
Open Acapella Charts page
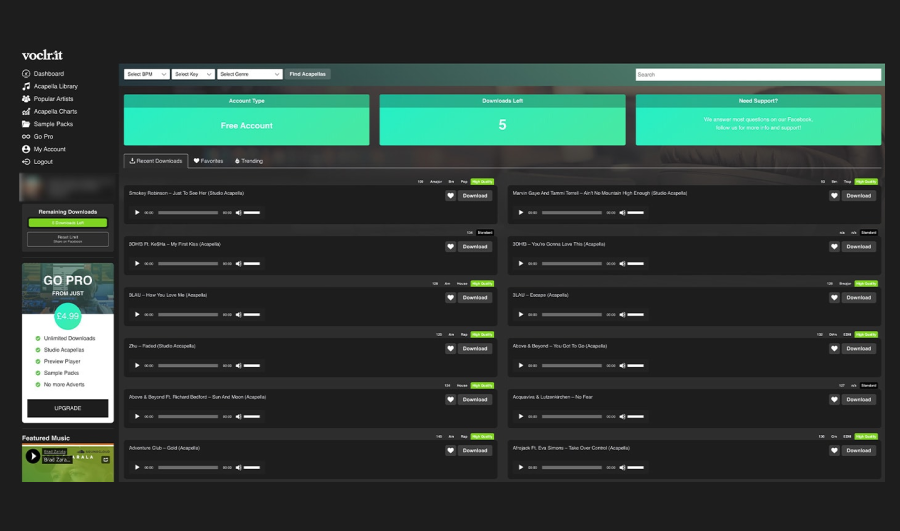click(49, 111)
